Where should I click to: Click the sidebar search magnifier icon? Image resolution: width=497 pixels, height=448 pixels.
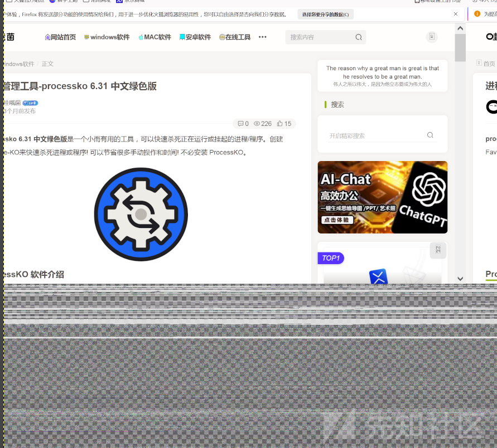tap(430, 135)
